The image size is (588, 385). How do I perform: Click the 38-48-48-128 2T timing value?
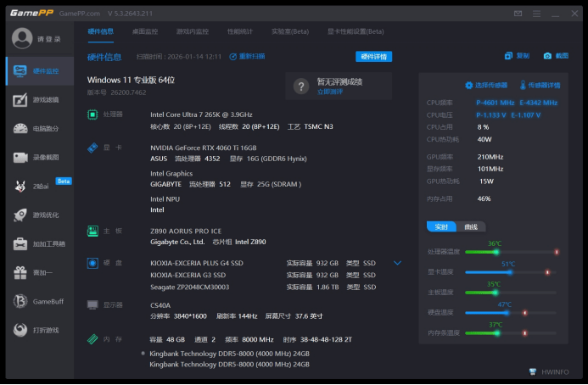326,340
